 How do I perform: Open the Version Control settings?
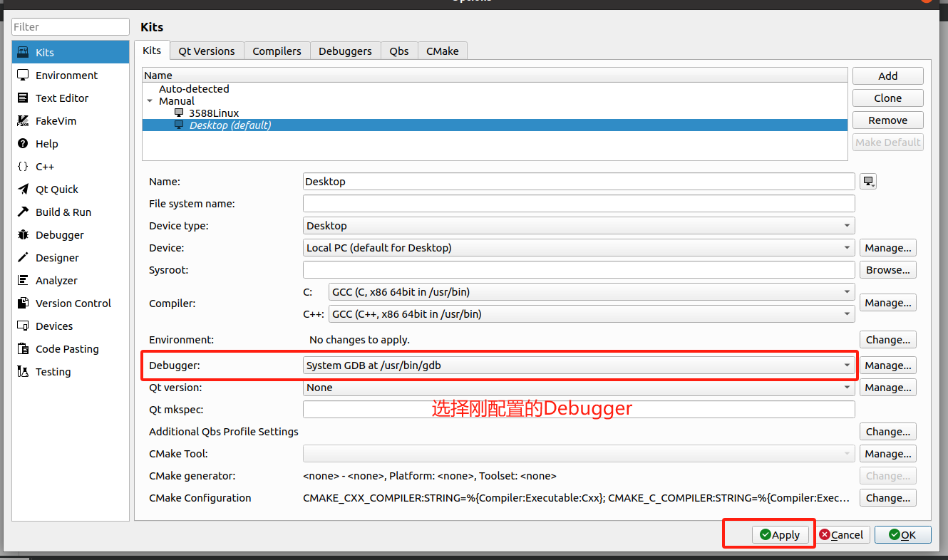pos(69,303)
